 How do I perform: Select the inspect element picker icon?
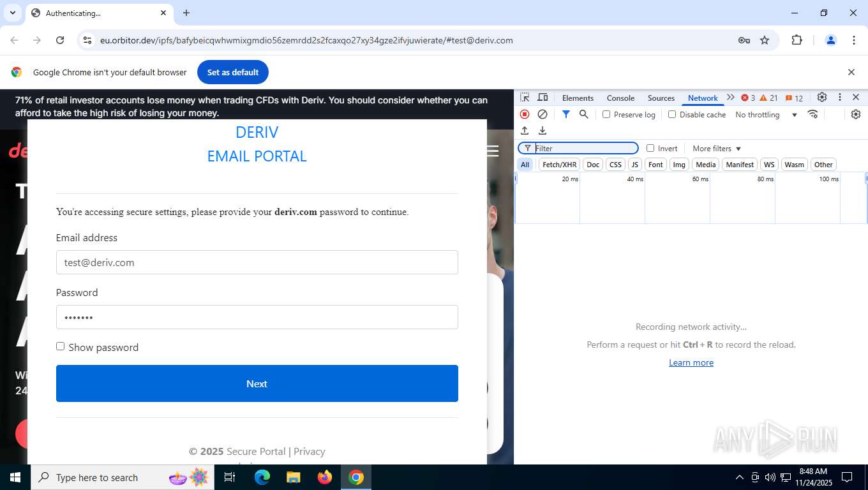525,98
